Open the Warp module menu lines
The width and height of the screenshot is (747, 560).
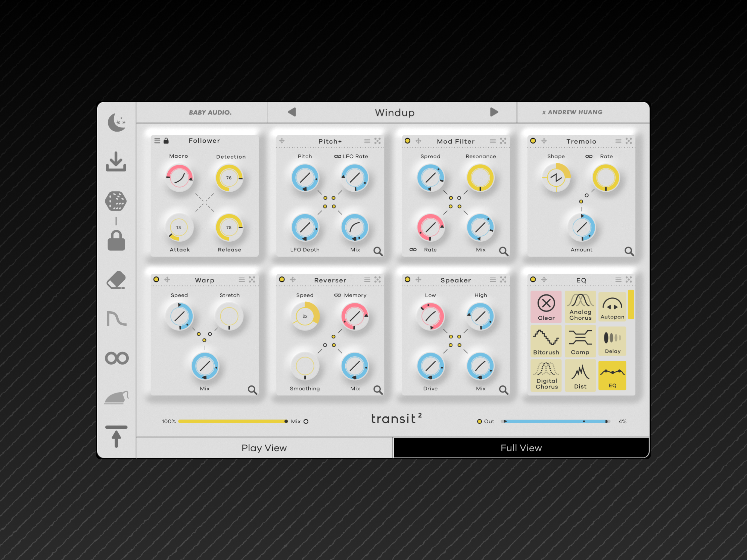coord(242,280)
